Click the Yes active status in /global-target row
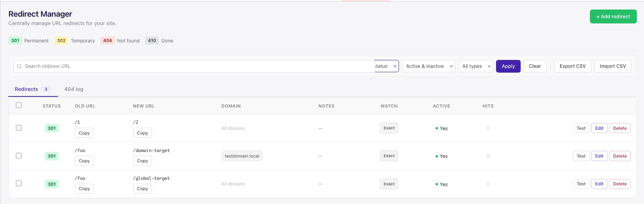This screenshot has height=204, width=644. point(442,185)
